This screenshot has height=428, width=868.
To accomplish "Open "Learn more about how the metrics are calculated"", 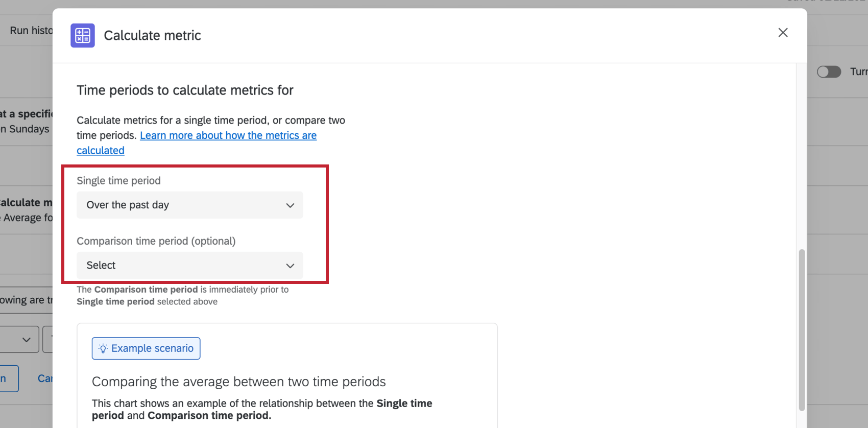I will point(228,135).
